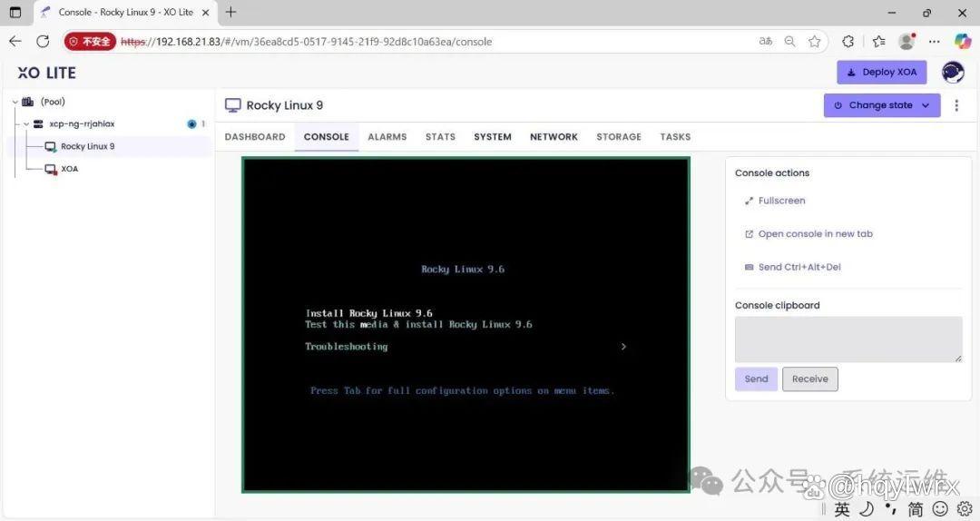This screenshot has width=980, height=521.
Task: Open the Copilot icon in browser toolbar
Action: [x=963, y=41]
